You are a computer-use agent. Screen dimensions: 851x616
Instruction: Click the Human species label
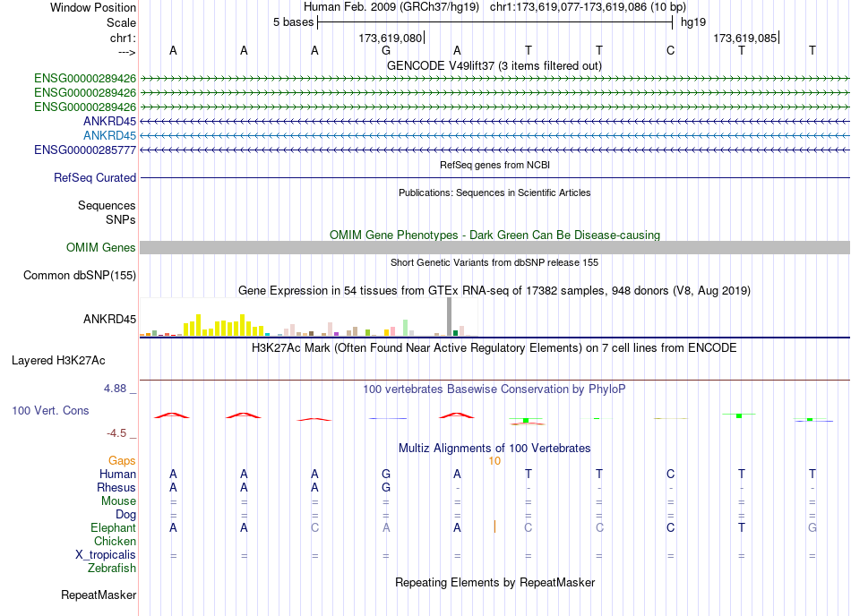tap(117, 474)
